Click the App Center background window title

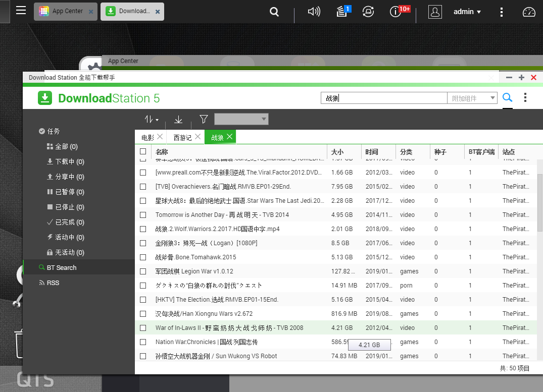[123, 61]
